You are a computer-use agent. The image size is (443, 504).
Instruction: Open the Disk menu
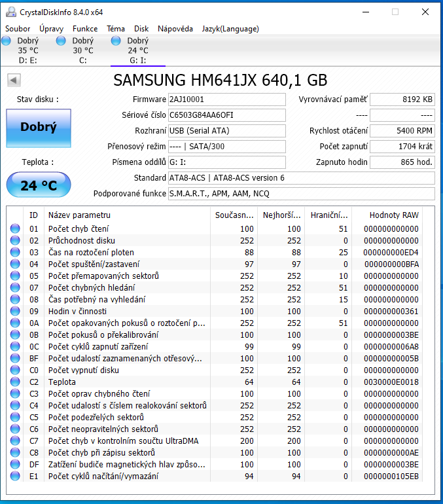pyautogui.click(x=141, y=29)
